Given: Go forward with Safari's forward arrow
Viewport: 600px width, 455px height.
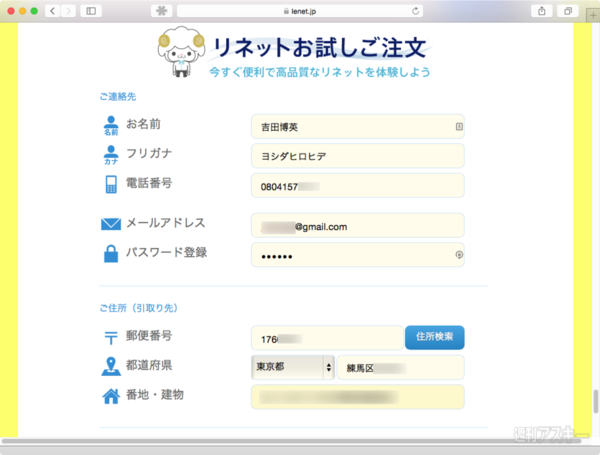Looking at the screenshot, I should pyautogui.click(x=68, y=11).
